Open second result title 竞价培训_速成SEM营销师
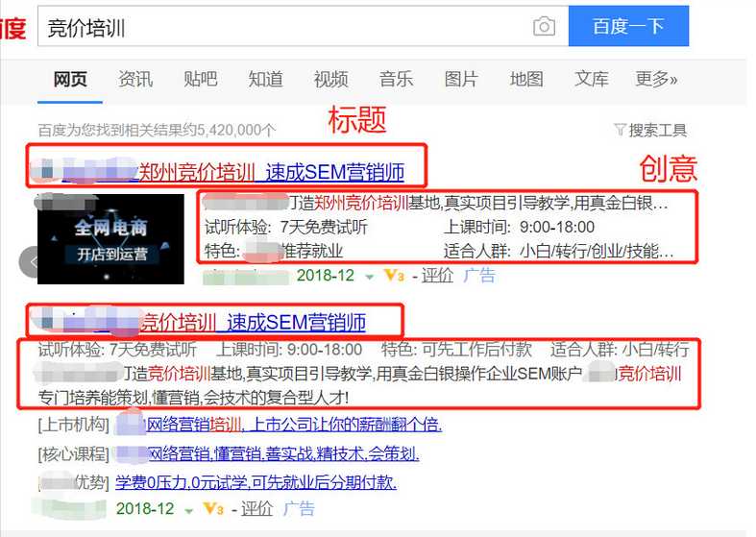756x537 pixels. pos(254,322)
